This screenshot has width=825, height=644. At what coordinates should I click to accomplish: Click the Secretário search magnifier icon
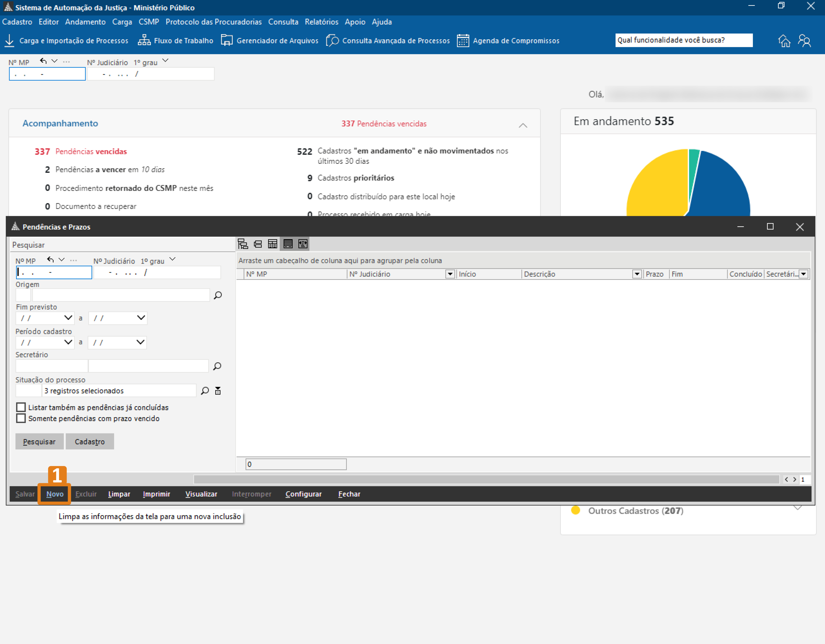217,366
